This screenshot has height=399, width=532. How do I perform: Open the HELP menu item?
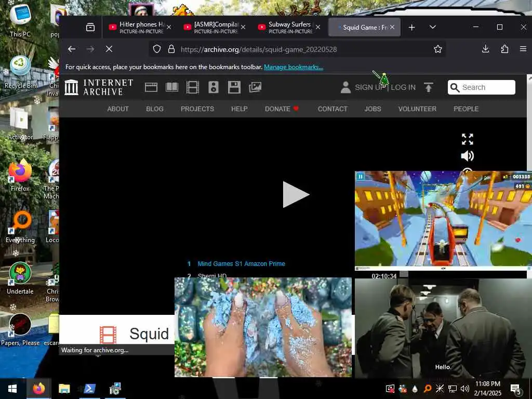click(x=240, y=109)
